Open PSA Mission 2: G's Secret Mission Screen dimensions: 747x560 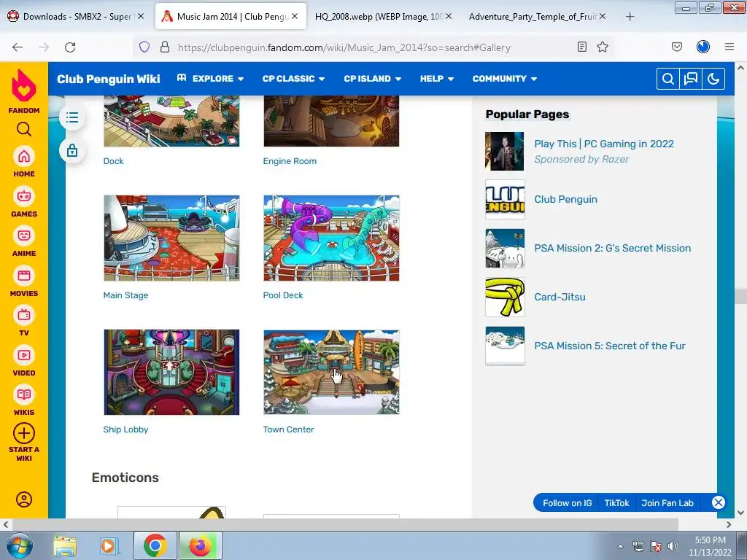pos(613,248)
